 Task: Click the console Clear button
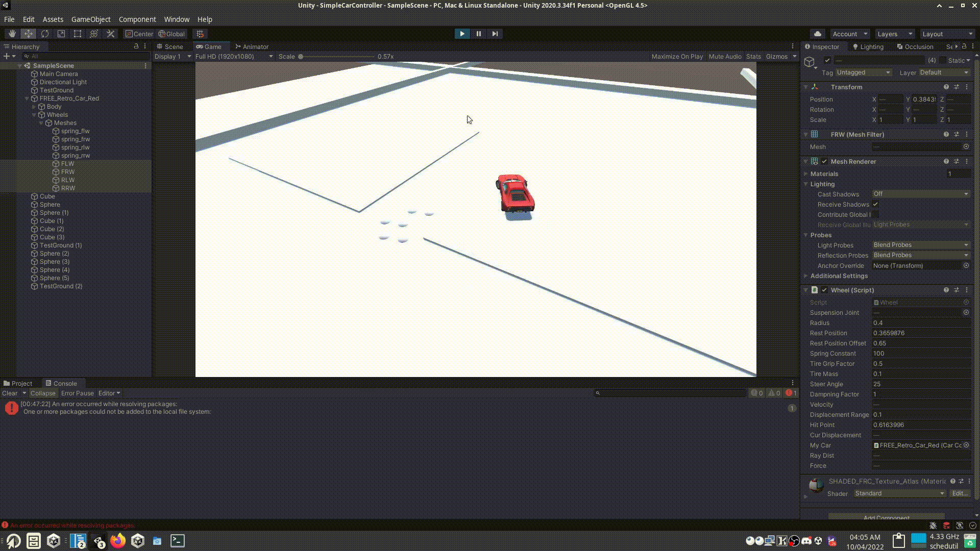[10, 393]
